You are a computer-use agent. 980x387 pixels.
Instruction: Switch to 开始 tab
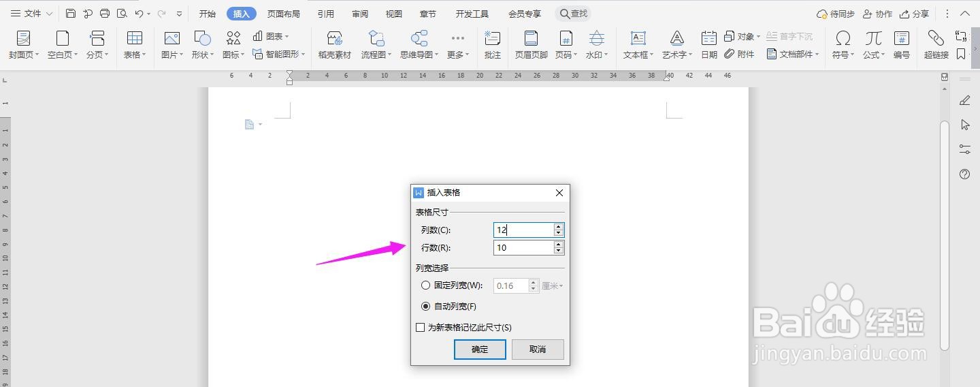click(208, 14)
